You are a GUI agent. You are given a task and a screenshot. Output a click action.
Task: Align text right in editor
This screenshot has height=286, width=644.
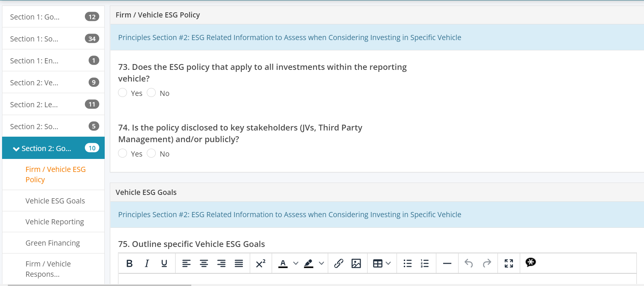221,263
